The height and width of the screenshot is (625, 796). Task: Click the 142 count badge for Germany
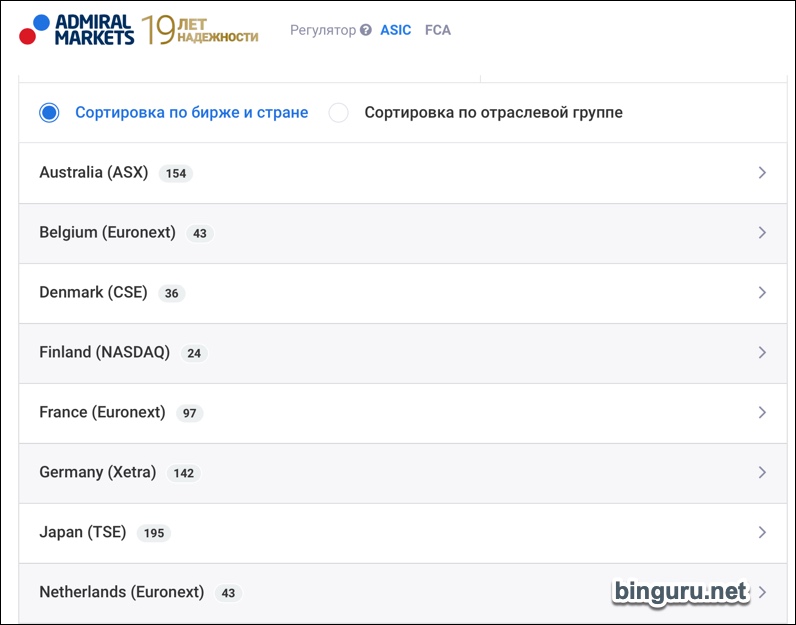tap(183, 473)
